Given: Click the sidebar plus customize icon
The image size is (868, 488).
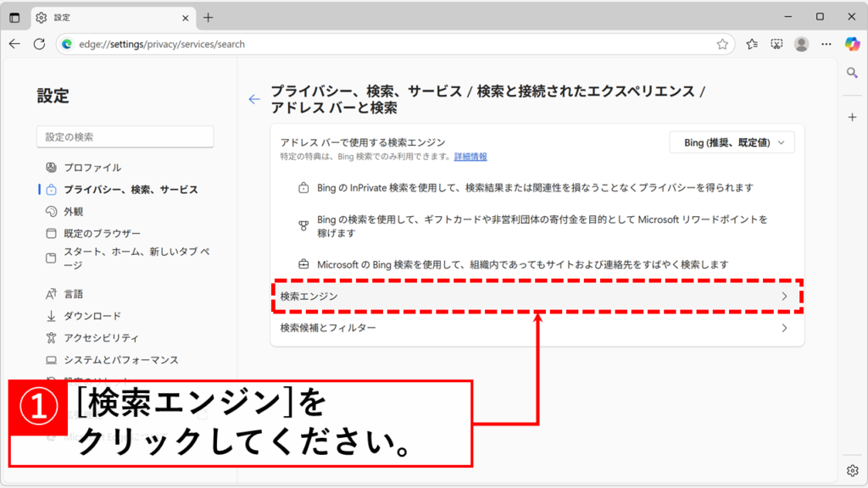Looking at the screenshot, I should click(852, 117).
